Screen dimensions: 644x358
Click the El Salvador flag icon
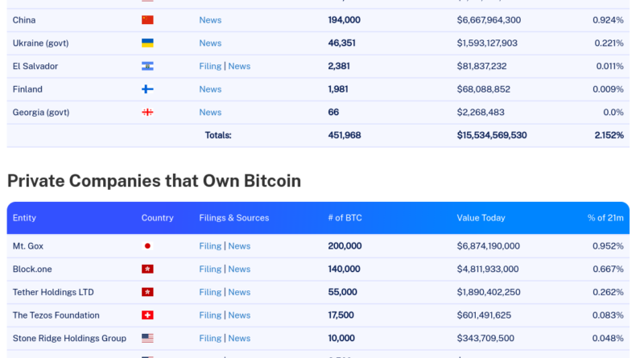pos(147,66)
